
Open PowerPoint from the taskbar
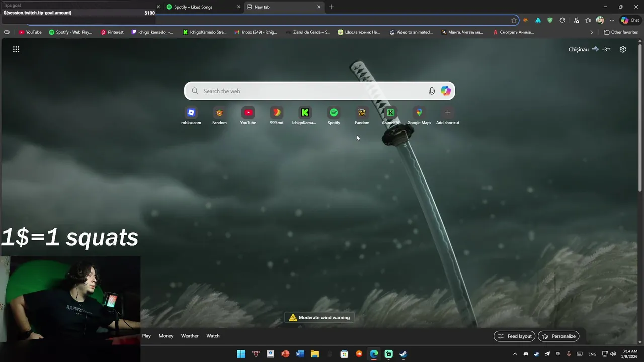[285, 354]
